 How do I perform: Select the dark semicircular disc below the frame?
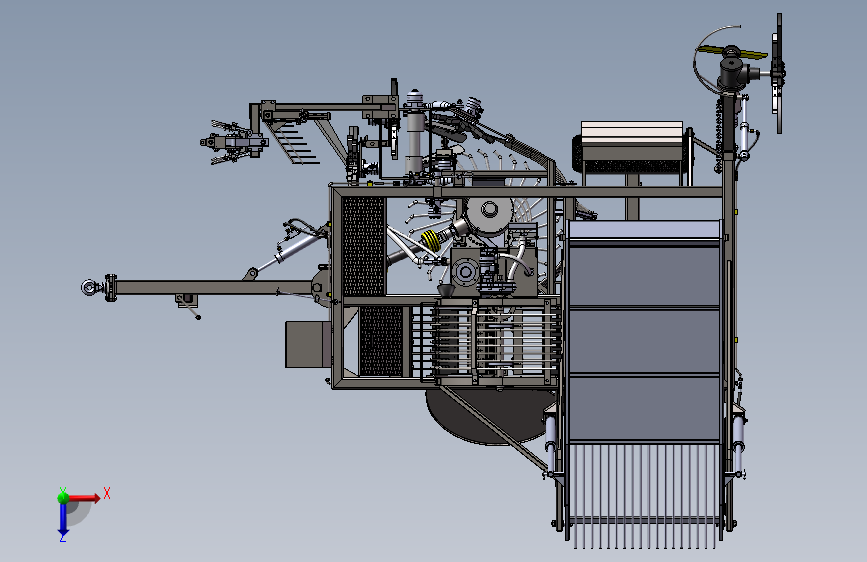pyautogui.click(x=490, y=416)
